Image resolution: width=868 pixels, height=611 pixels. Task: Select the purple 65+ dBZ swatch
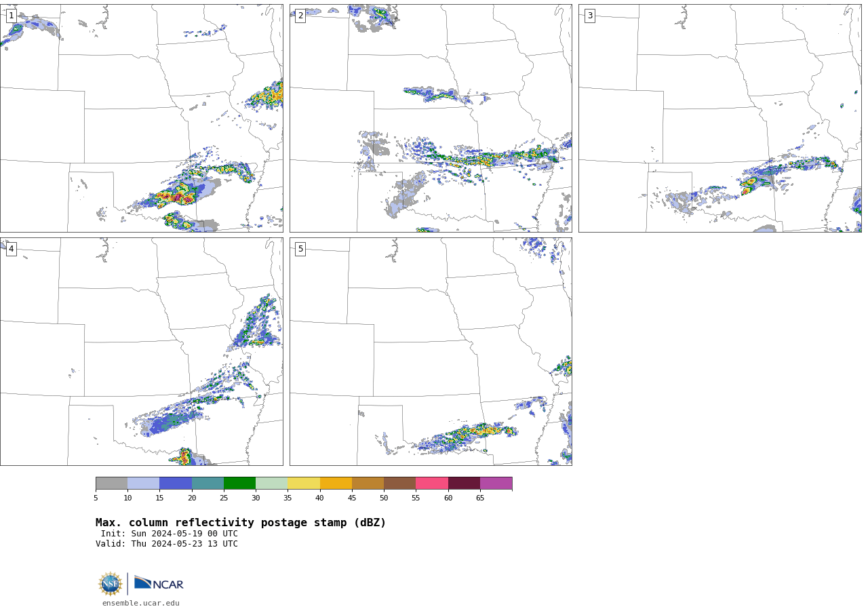(496, 483)
